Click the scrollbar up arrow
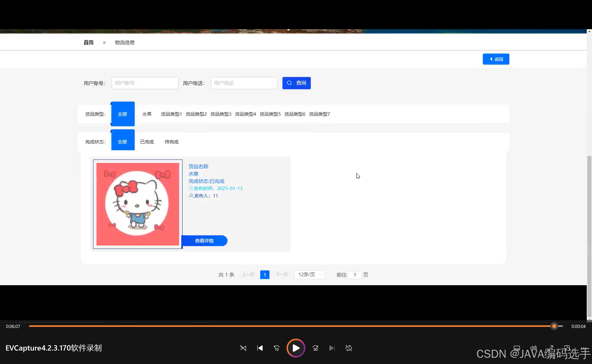Screen dimensions: 592x364 (589, 31)
